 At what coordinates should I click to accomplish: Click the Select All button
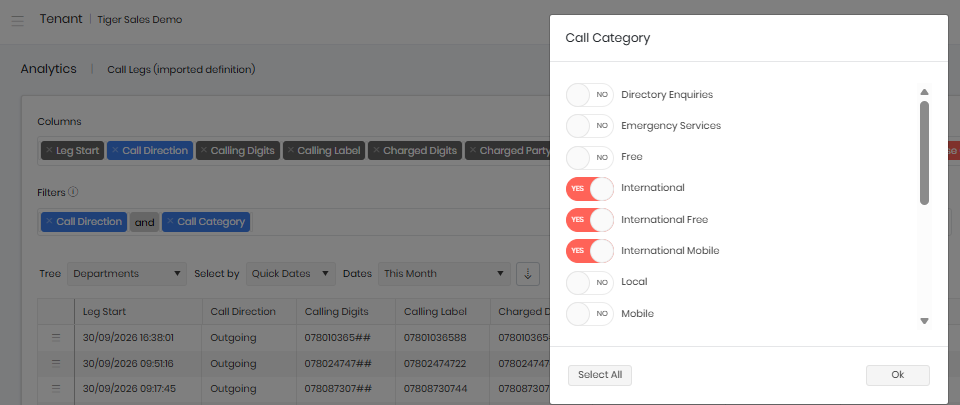click(x=600, y=375)
